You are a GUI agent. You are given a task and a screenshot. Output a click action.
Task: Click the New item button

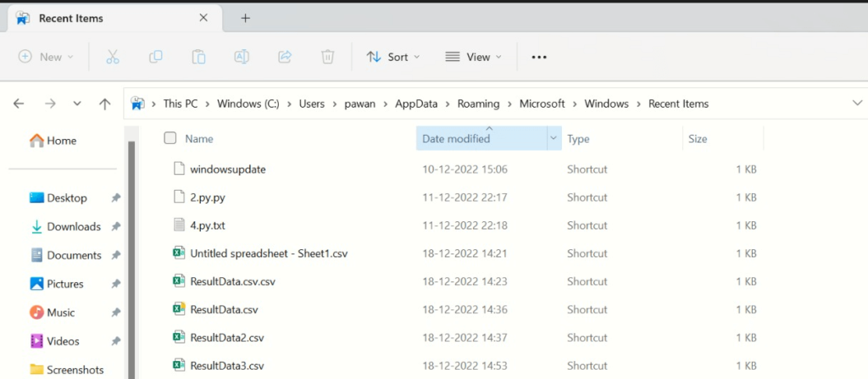click(46, 57)
